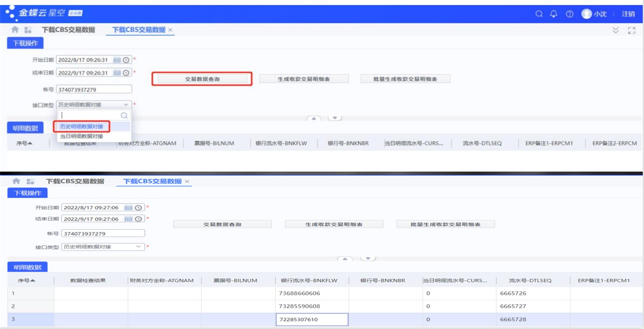Click the magnifier inside the dropdown search box
Image resolution: width=644 pixels, height=329 pixels.
[124, 115]
